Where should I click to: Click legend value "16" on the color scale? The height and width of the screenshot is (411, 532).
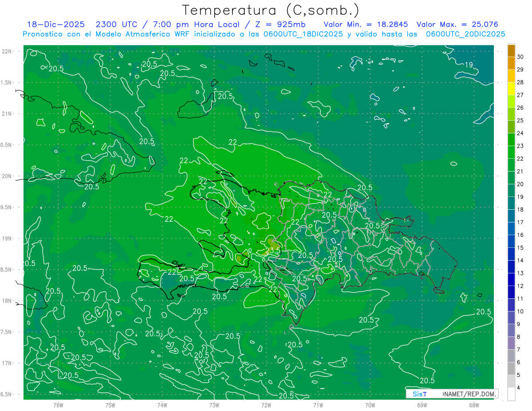coord(520,235)
